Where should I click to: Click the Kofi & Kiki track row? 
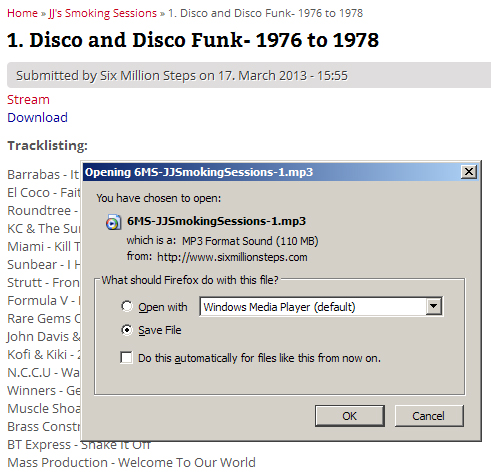coord(44,354)
